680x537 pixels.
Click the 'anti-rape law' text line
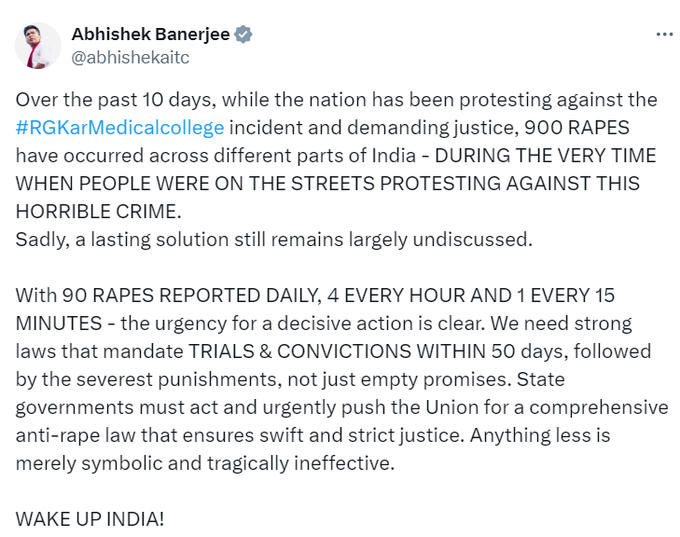313,435
